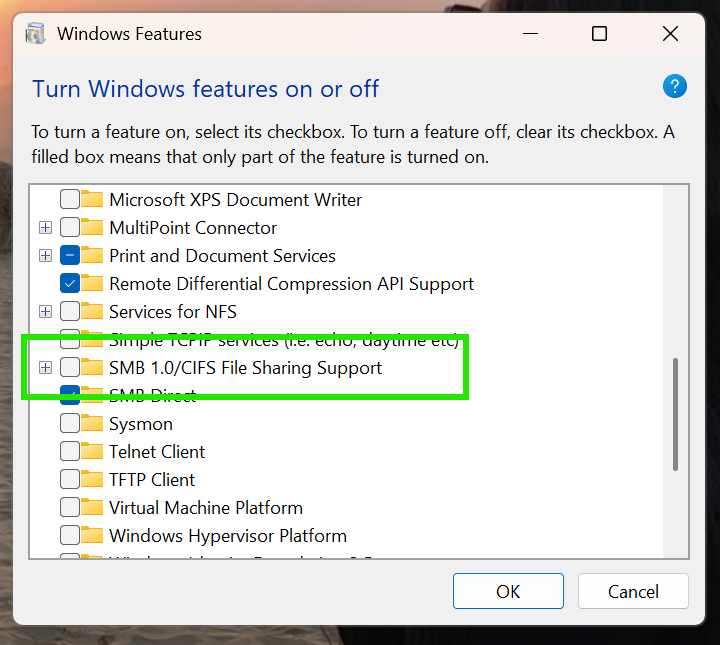Viewport: 720px width, 645px height.
Task: Click folder icon beside SMB 1.0/CIFS File Sharing
Action: 92,367
